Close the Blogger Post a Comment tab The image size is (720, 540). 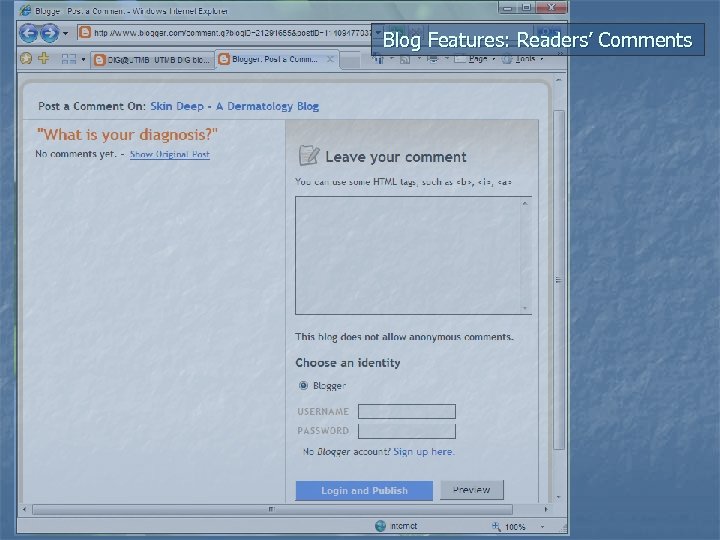click(x=330, y=59)
